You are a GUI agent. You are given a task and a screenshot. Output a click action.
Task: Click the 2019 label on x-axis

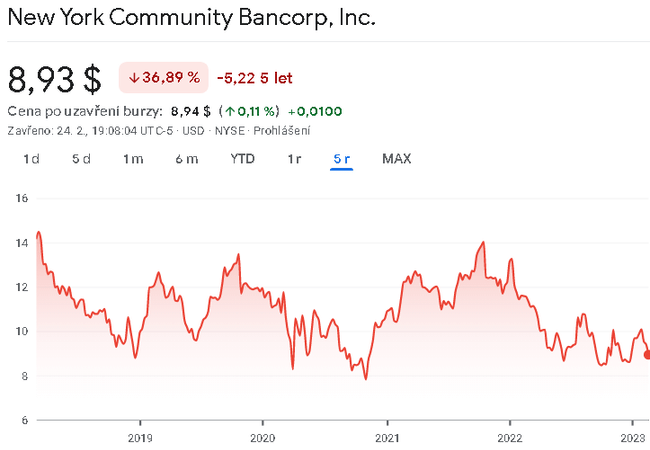pyautogui.click(x=139, y=437)
